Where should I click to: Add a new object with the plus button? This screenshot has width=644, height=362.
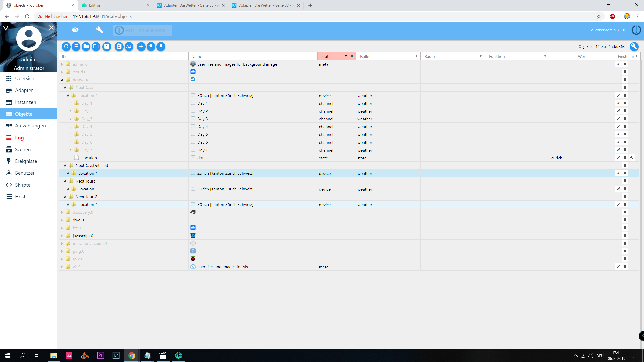(141, 47)
